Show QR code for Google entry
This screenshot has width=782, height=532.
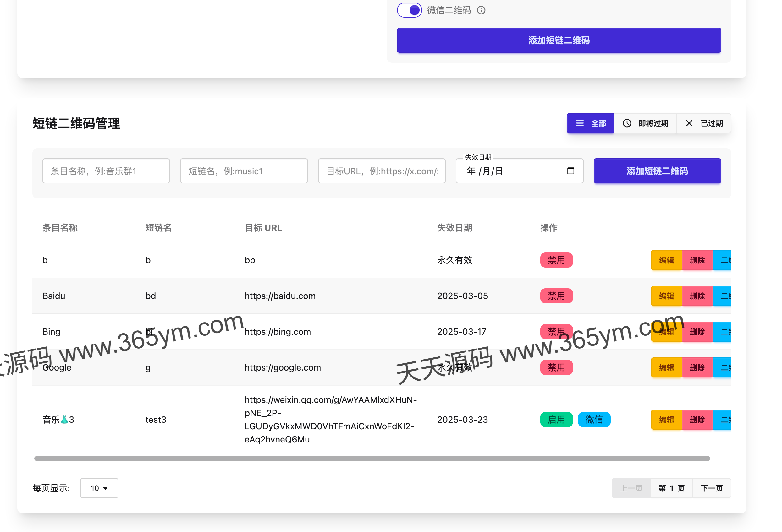pos(724,367)
